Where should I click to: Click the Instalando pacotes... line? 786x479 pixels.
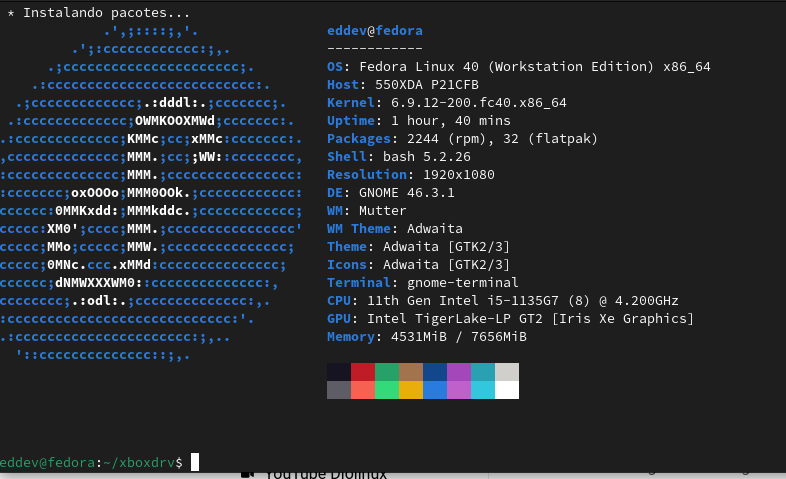(98, 13)
